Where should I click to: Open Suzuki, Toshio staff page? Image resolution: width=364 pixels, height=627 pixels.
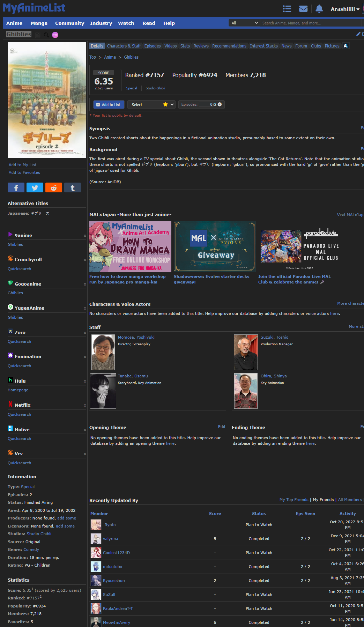[274, 337]
